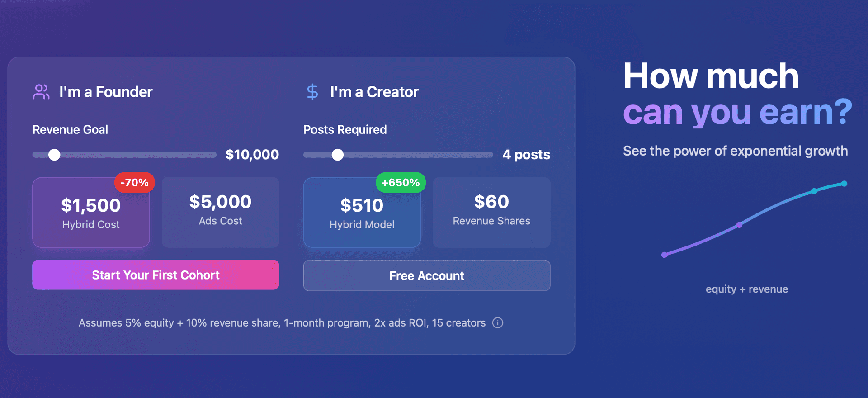868x398 pixels.
Task: Select the $510 Hybrid Model card
Action: tap(362, 213)
